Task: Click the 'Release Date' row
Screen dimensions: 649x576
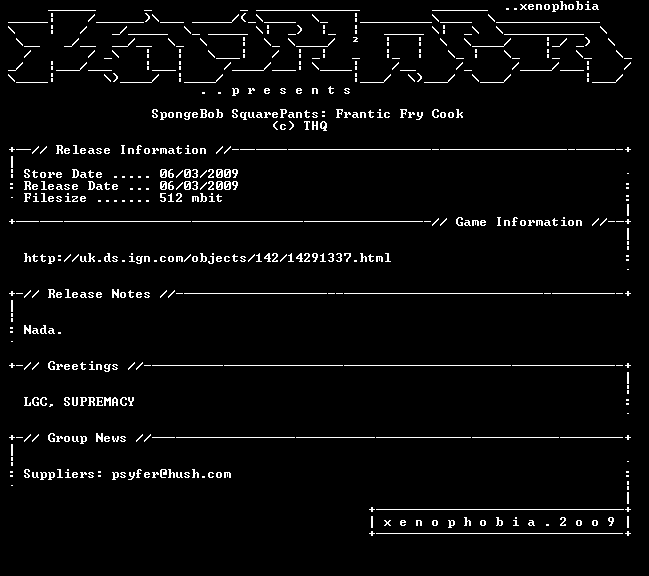Action: pyautogui.click(x=131, y=186)
